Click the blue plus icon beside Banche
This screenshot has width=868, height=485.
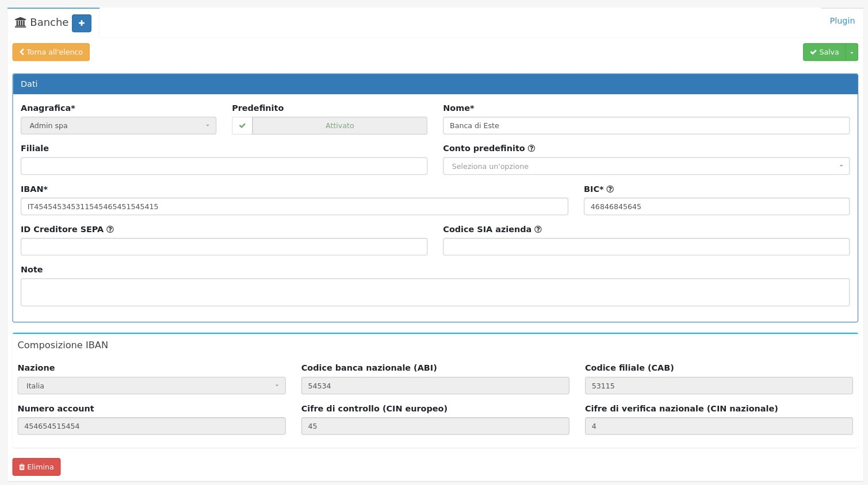[x=81, y=23]
